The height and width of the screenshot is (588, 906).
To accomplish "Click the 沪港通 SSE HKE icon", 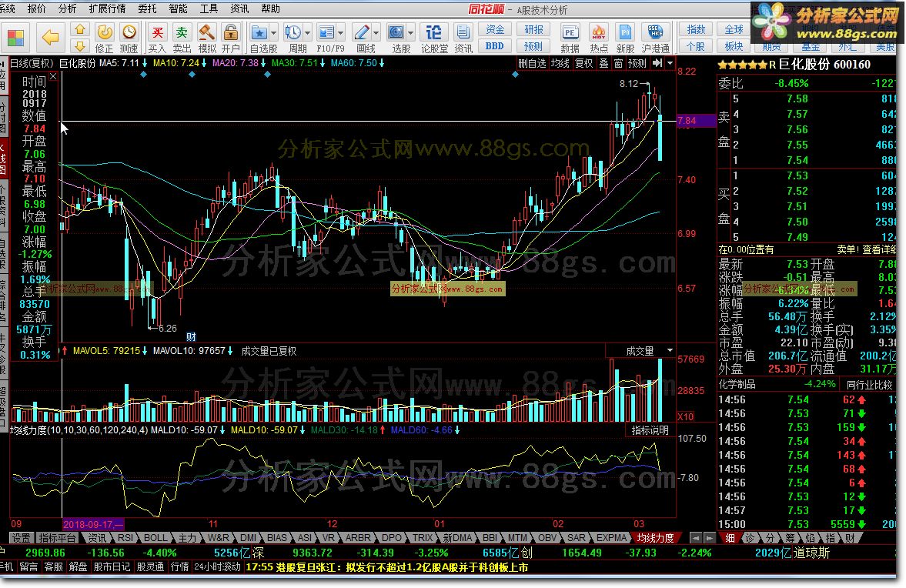I will 655,32.
